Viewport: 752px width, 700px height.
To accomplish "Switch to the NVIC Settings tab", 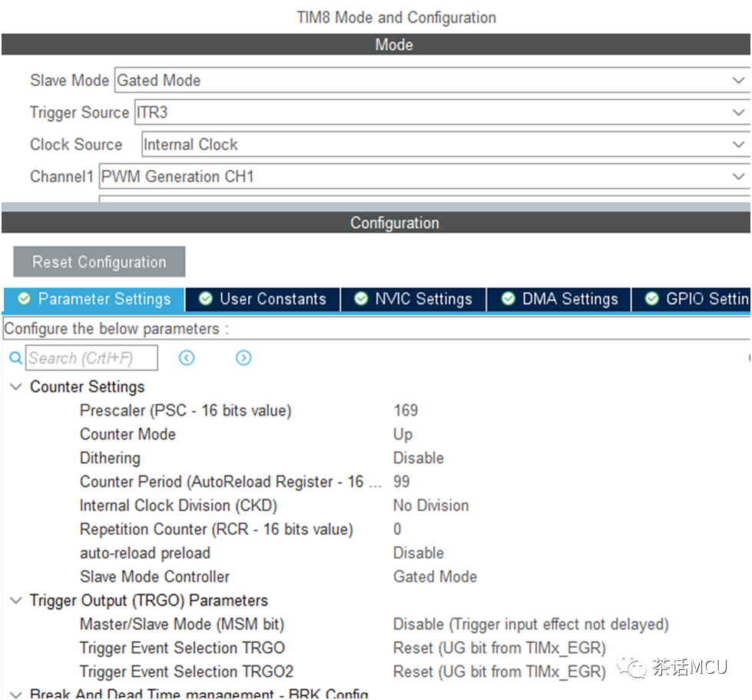I will click(x=413, y=300).
